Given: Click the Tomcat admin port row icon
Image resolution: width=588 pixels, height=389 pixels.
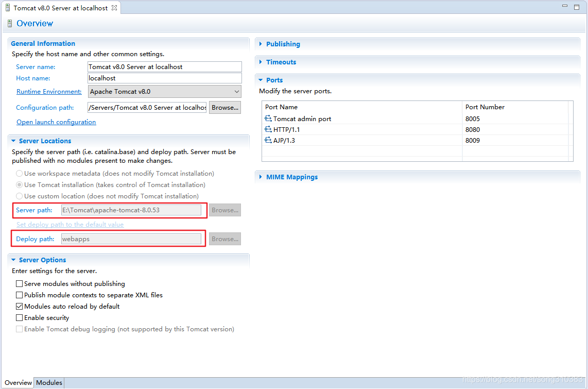Looking at the screenshot, I should point(268,119).
